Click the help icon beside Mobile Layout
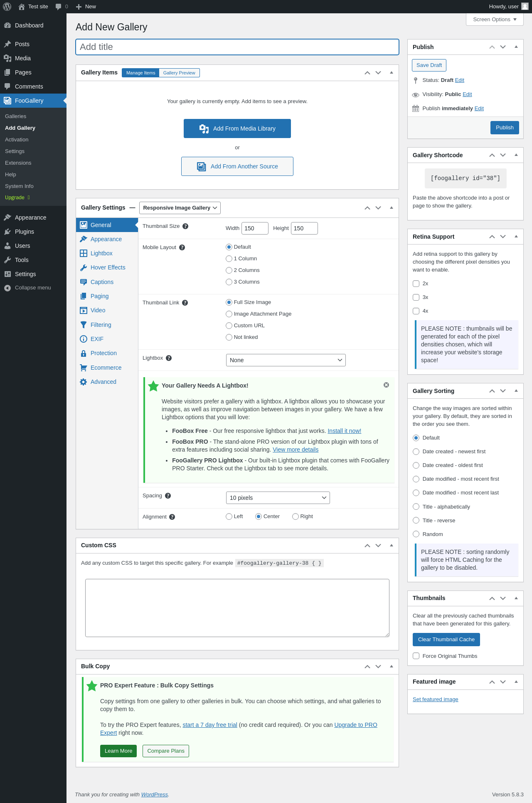This screenshot has height=803, width=532. pyautogui.click(x=182, y=247)
